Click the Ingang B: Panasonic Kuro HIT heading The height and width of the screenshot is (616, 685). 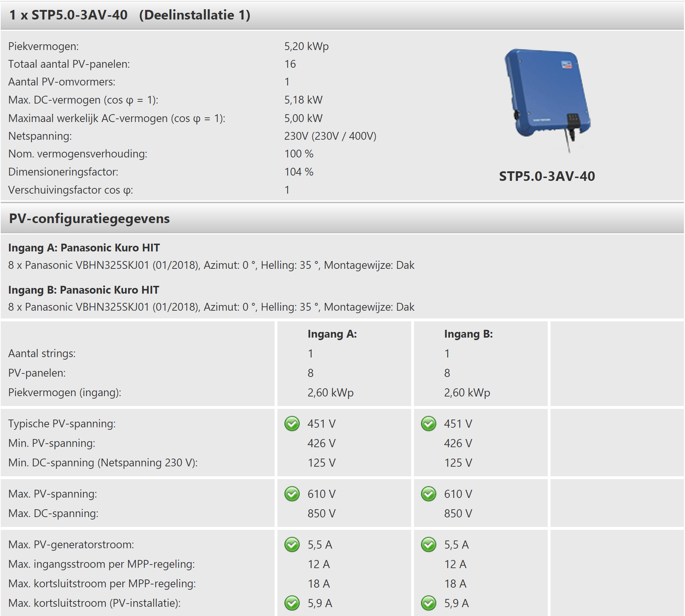pyautogui.click(x=84, y=290)
